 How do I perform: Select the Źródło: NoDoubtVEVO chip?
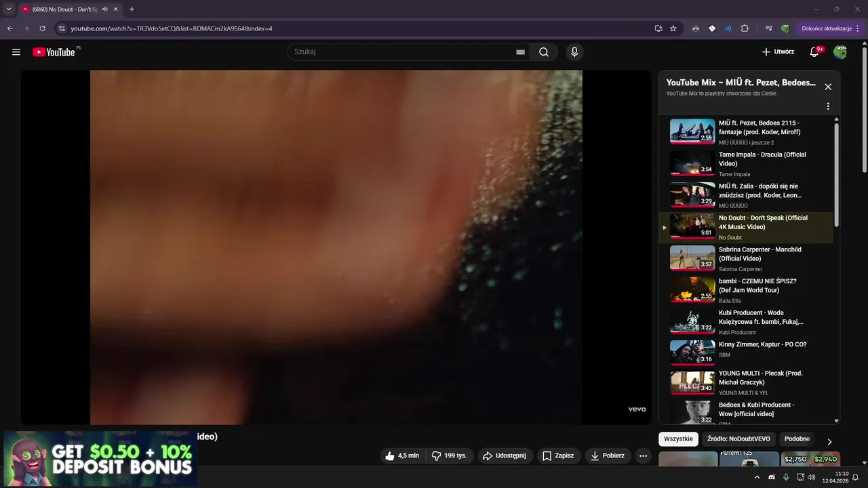click(x=738, y=439)
